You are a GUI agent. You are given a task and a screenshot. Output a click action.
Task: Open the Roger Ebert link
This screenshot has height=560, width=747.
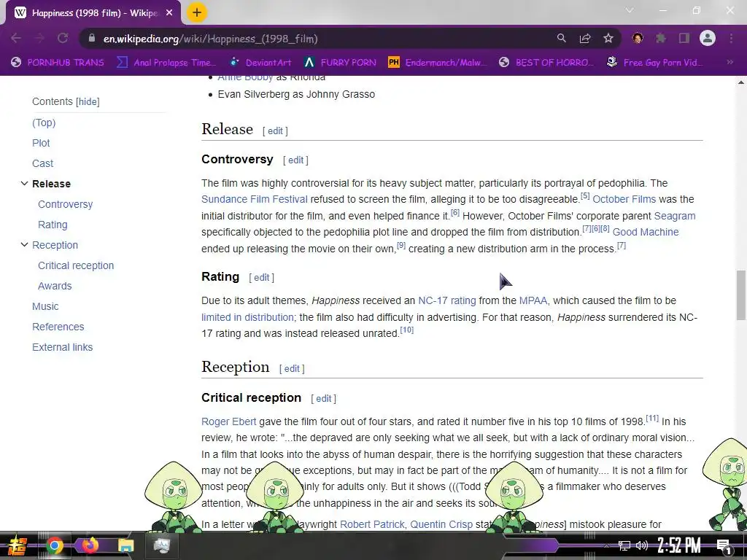228,421
